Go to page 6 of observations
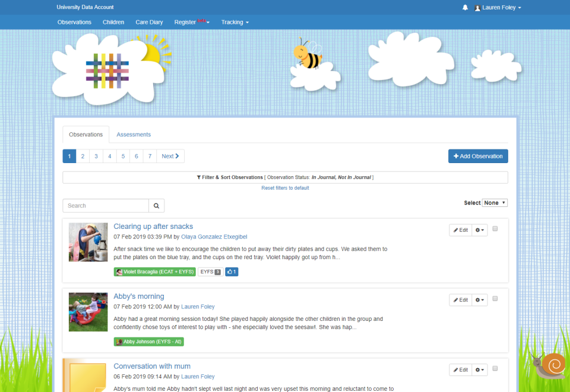Viewport: 570px width, 392px height. click(137, 156)
